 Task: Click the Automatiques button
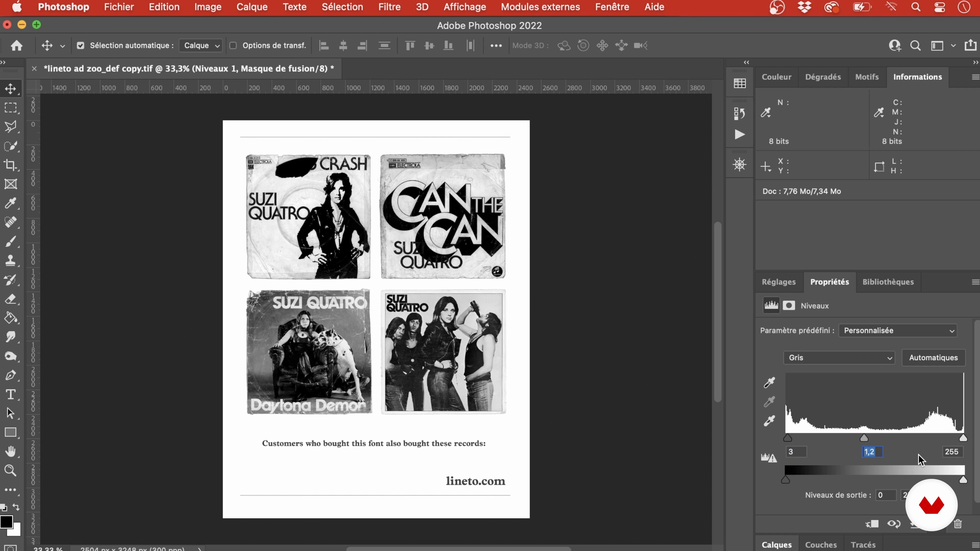point(933,358)
